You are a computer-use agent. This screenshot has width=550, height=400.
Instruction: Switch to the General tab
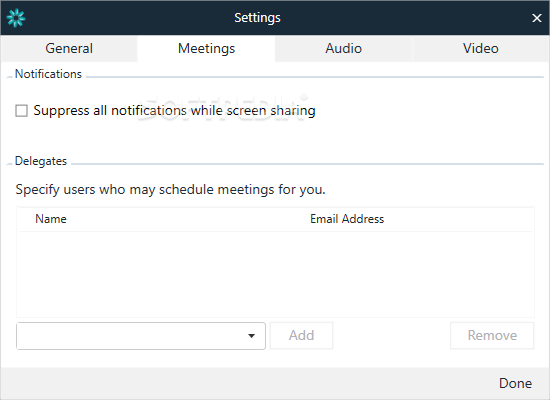[x=69, y=48]
